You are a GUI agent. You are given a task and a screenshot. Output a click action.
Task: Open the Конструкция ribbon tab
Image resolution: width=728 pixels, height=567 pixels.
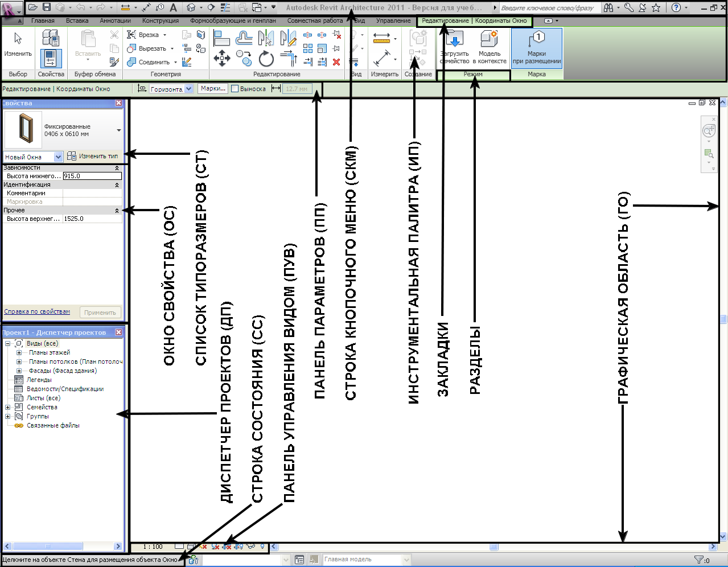point(161,20)
